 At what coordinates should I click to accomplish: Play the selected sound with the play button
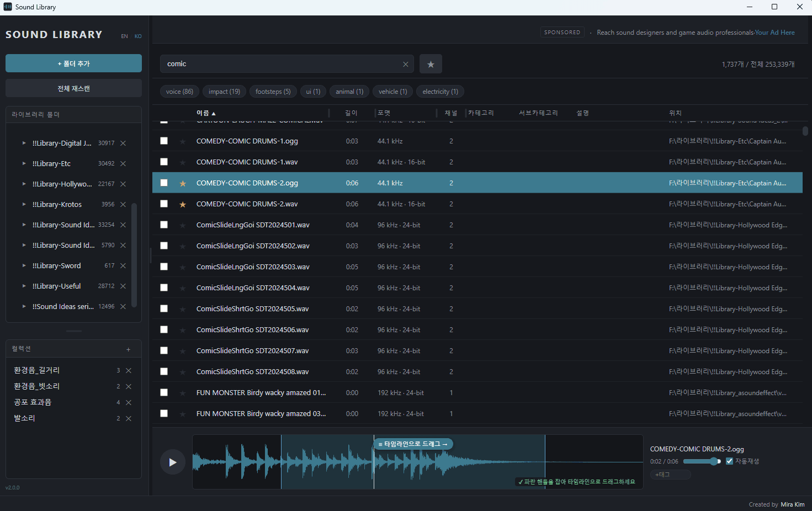coord(172,462)
